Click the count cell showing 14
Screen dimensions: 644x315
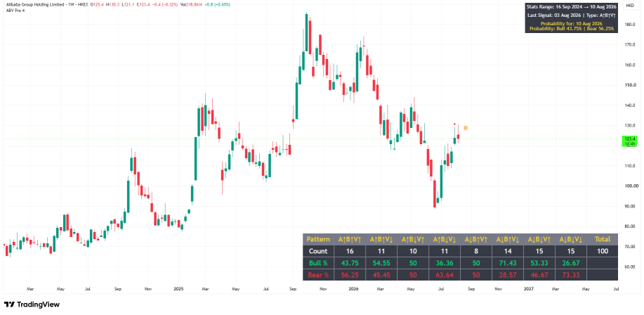(507, 251)
